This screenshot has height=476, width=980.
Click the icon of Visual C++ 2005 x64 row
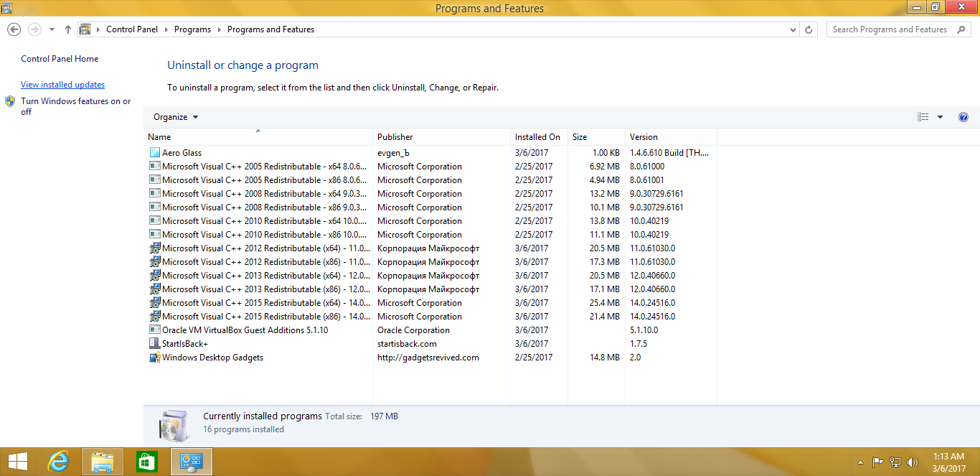click(154, 166)
